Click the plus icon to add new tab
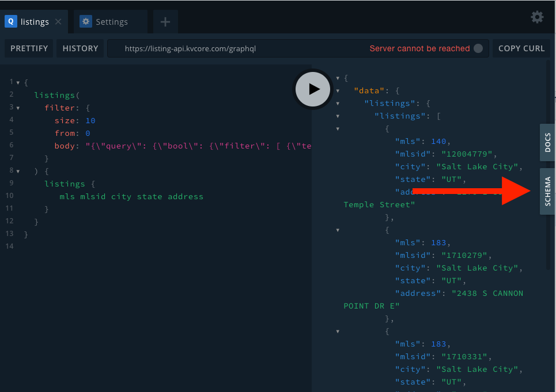The image size is (556, 392). click(x=165, y=21)
